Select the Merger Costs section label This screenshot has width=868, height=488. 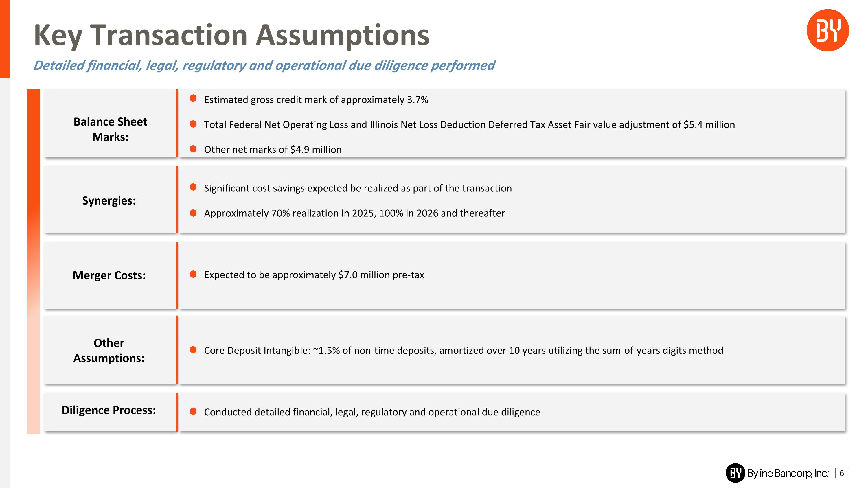click(x=109, y=275)
